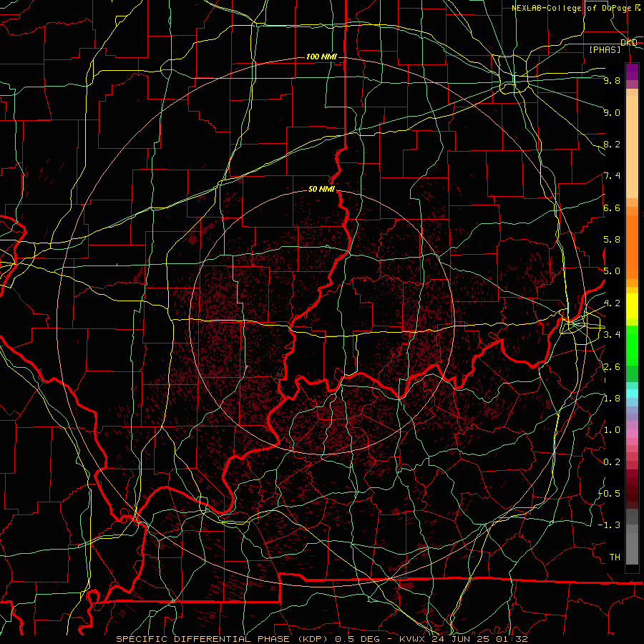The width and height of the screenshot is (644, 644).
Task: Click the 100 NMI range ring label
Action: (x=321, y=57)
